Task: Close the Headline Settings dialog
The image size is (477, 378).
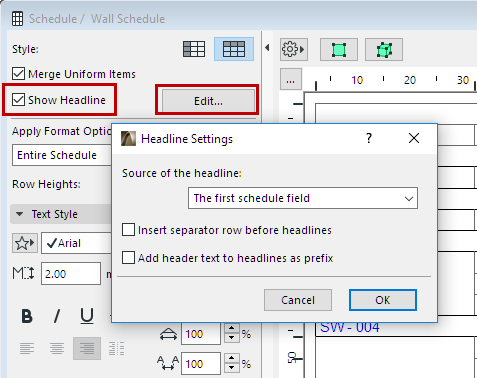Action: click(x=414, y=138)
